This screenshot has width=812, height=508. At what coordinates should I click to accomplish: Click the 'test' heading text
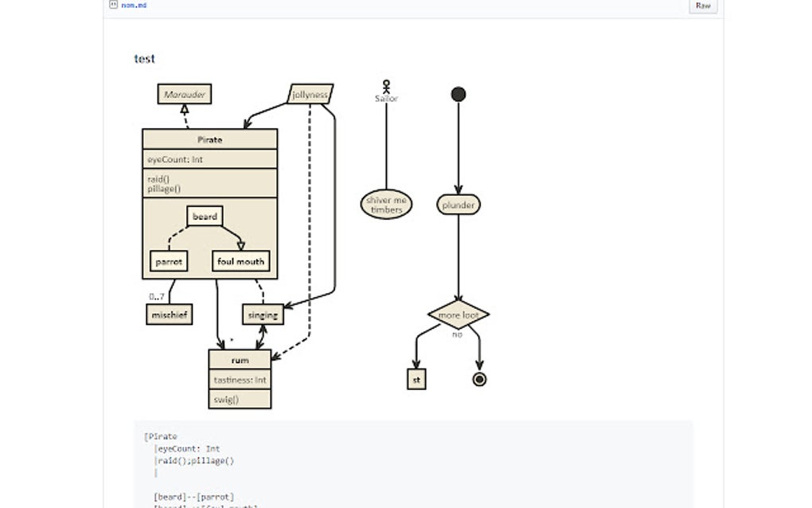[x=144, y=59]
